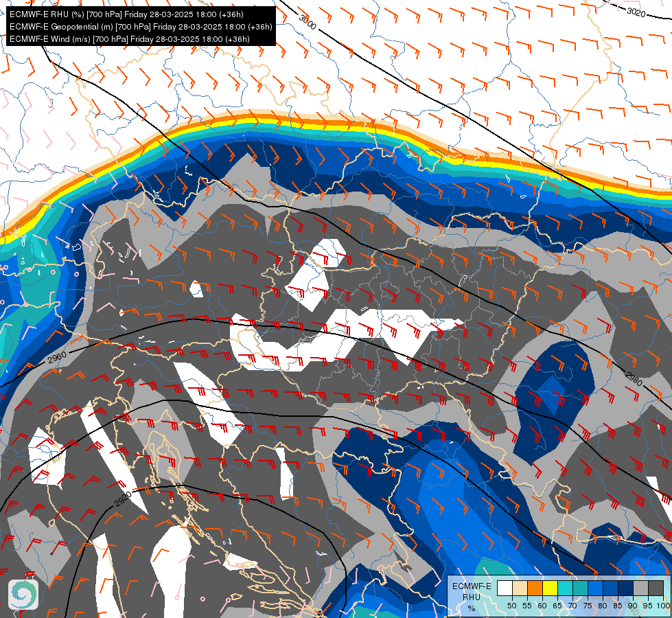This screenshot has width=672, height=618.
Task: Select the teal 70-75 legend swatch
Action: click(580, 588)
